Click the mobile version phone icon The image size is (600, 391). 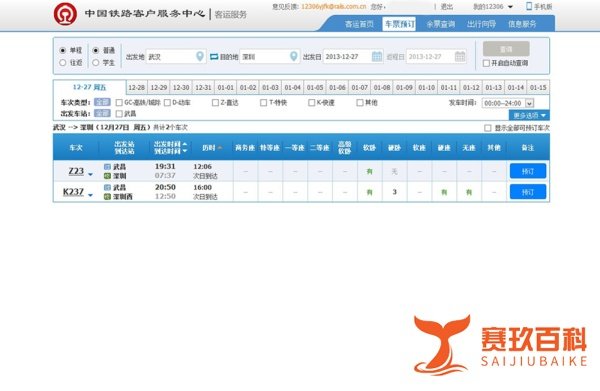pyautogui.click(x=529, y=6)
